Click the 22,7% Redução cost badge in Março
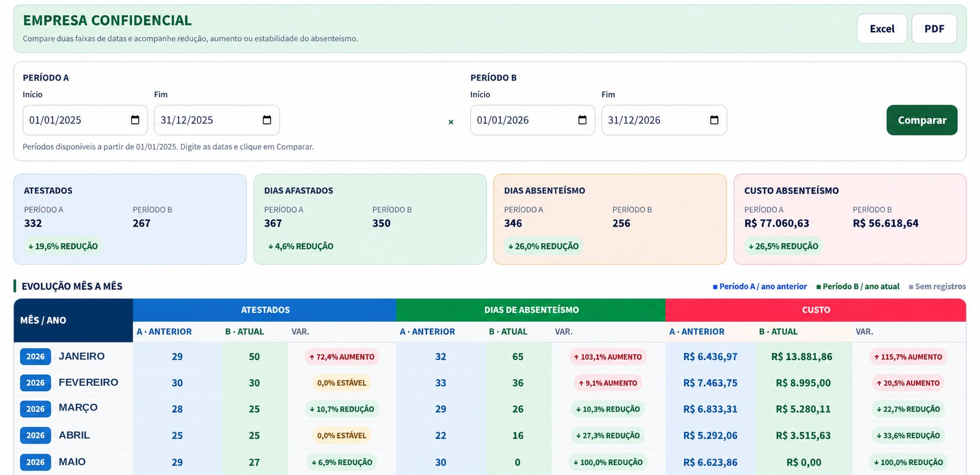 point(908,409)
